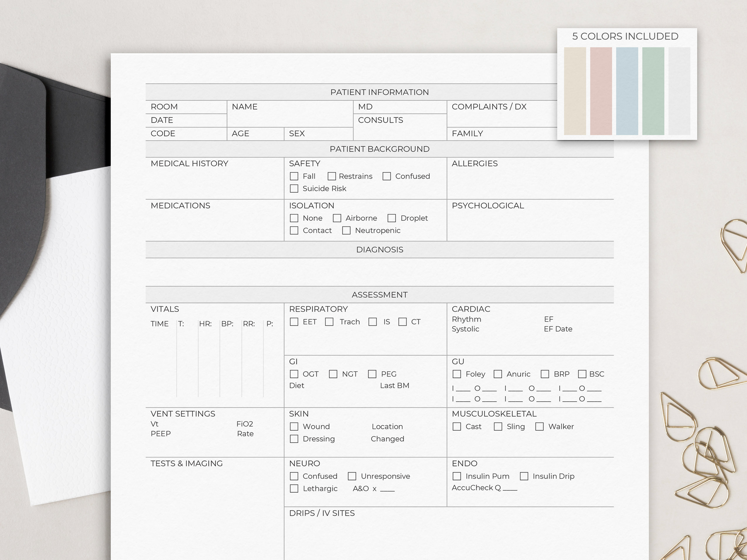Click the PATIENT INFORMATION header
This screenshot has height=560, width=747.
380,92
